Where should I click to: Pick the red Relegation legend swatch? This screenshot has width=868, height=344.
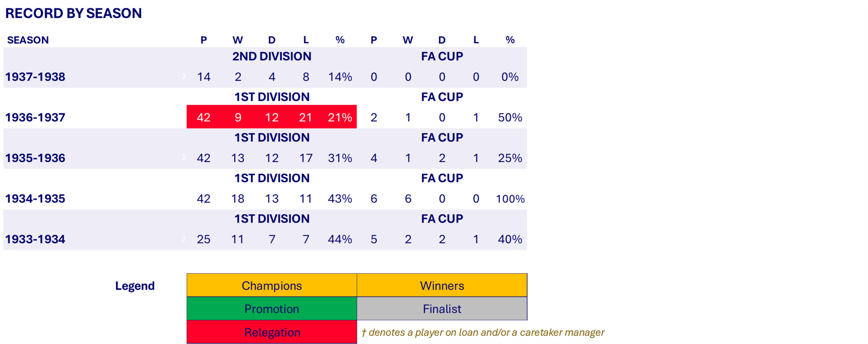(x=271, y=333)
